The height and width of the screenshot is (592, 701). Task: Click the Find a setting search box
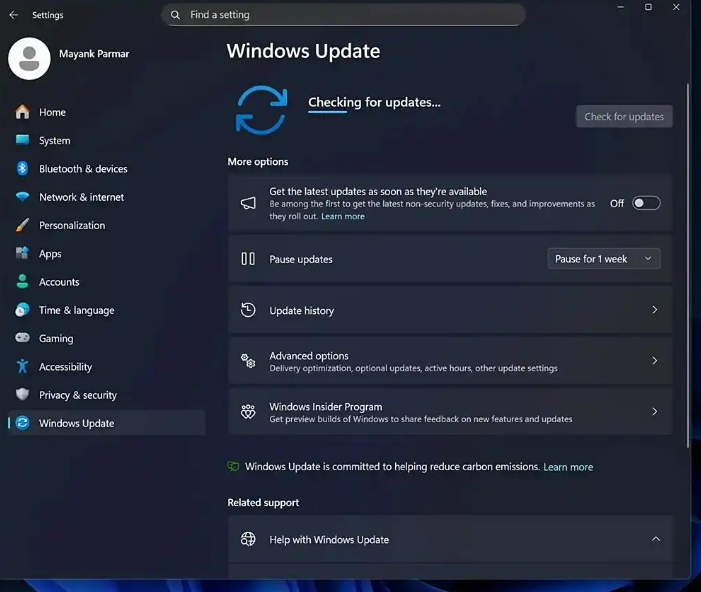coord(343,15)
